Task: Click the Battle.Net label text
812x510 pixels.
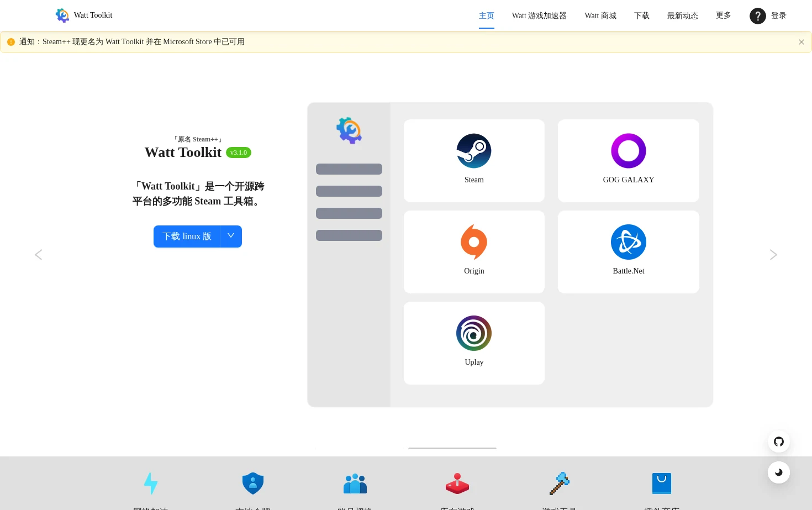Action: (629, 271)
